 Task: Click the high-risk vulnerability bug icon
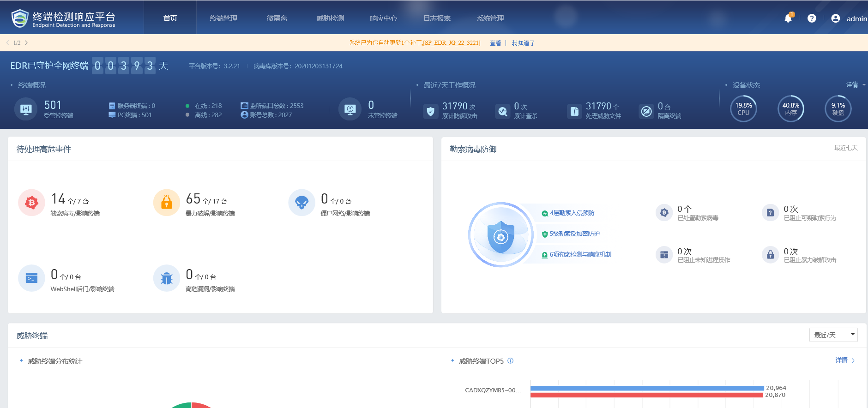pos(166,278)
